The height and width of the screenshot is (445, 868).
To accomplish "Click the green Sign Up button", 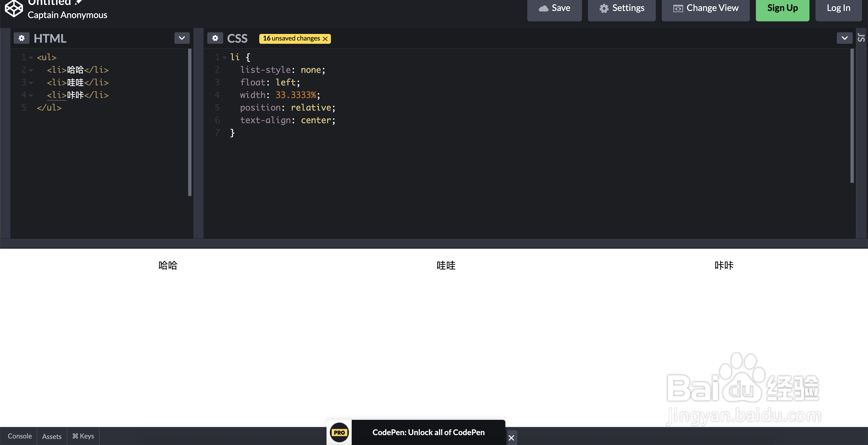I will click(782, 8).
